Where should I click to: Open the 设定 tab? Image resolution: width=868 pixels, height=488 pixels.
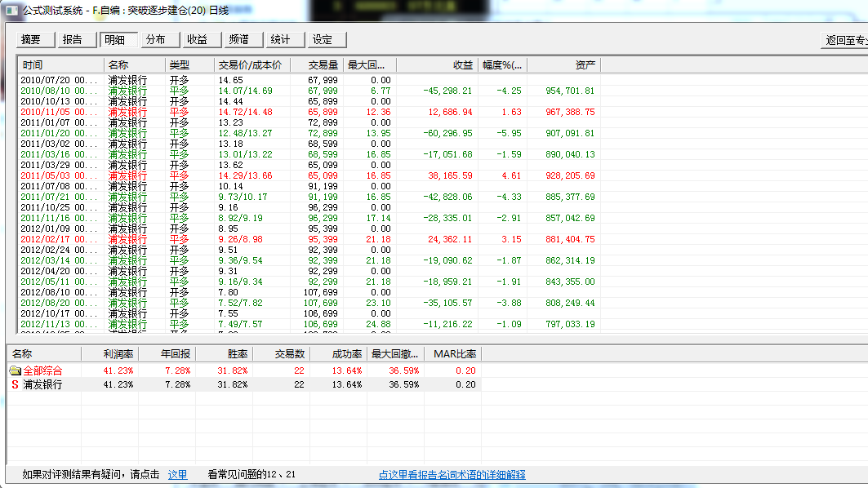coord(327,40)
